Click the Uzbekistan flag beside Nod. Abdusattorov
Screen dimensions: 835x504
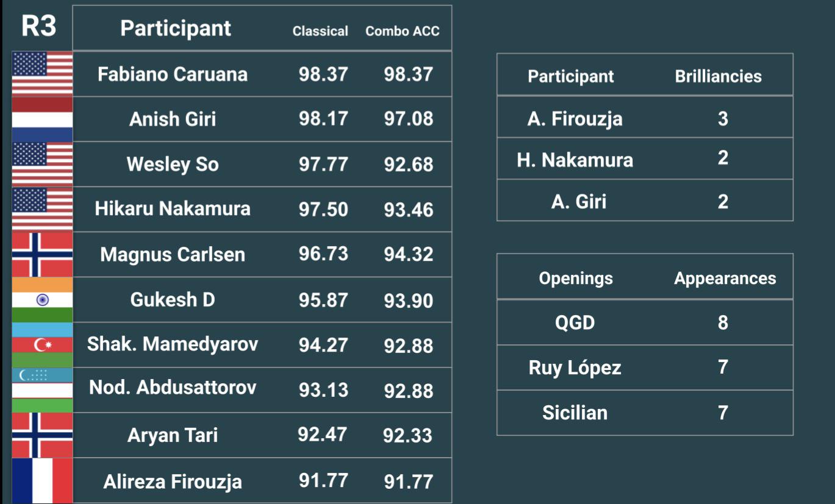(42, 390)
